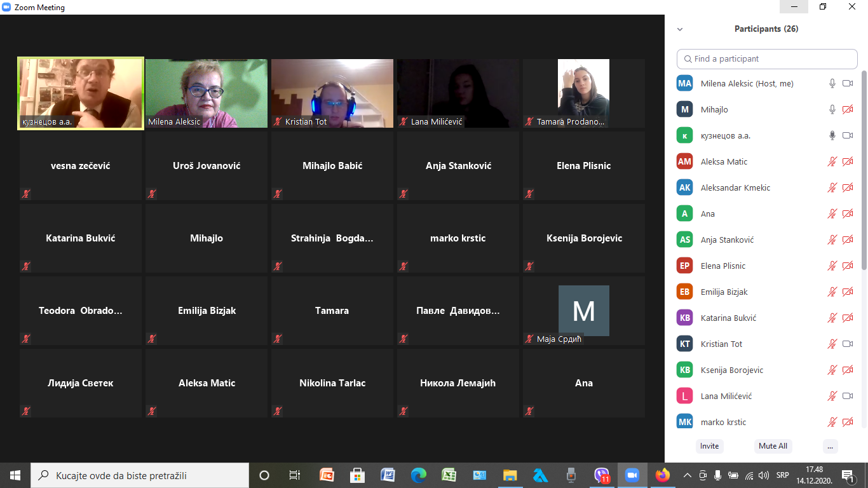Screen dimensions: 868x488
Task: Click the camera icon beside кузнецов а.а.
Action: pos(847,135)
